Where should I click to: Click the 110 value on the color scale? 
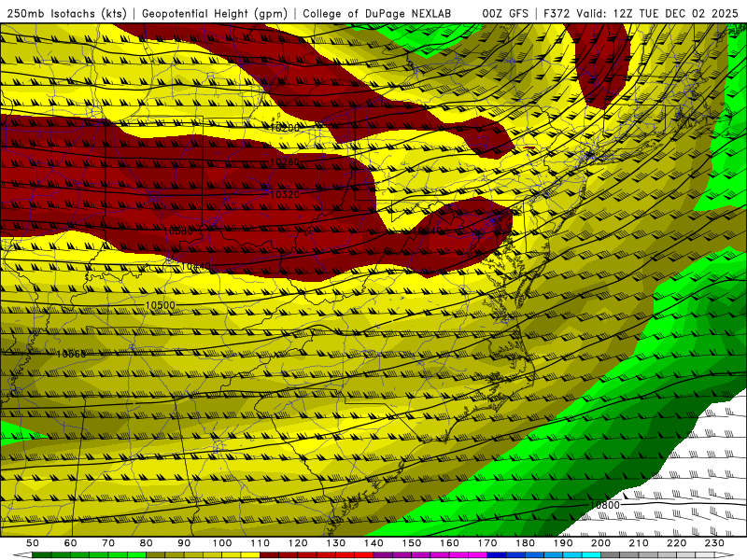(x=261, y=543)
